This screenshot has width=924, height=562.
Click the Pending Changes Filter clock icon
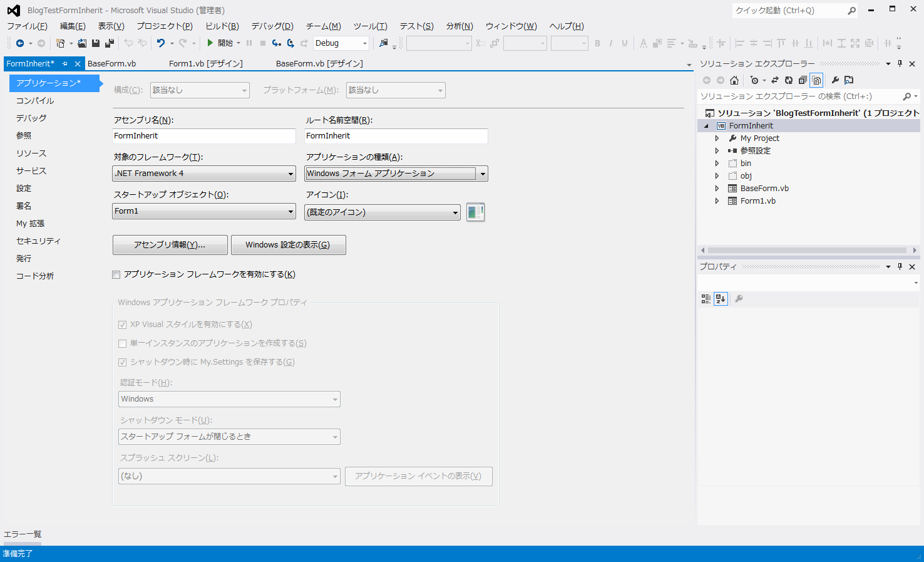click(x=754, y=80)
